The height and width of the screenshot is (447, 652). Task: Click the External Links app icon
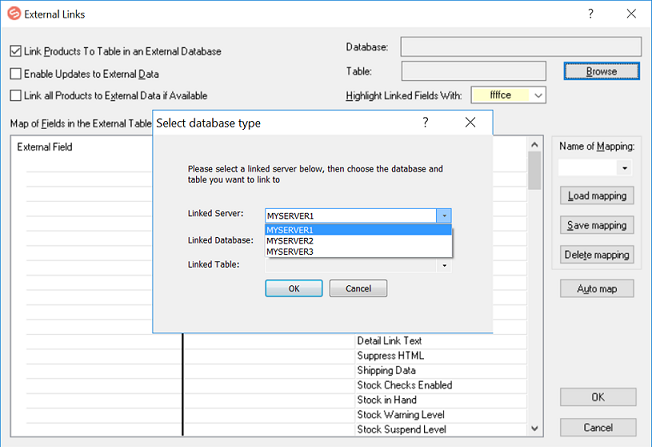click(13, 14)
